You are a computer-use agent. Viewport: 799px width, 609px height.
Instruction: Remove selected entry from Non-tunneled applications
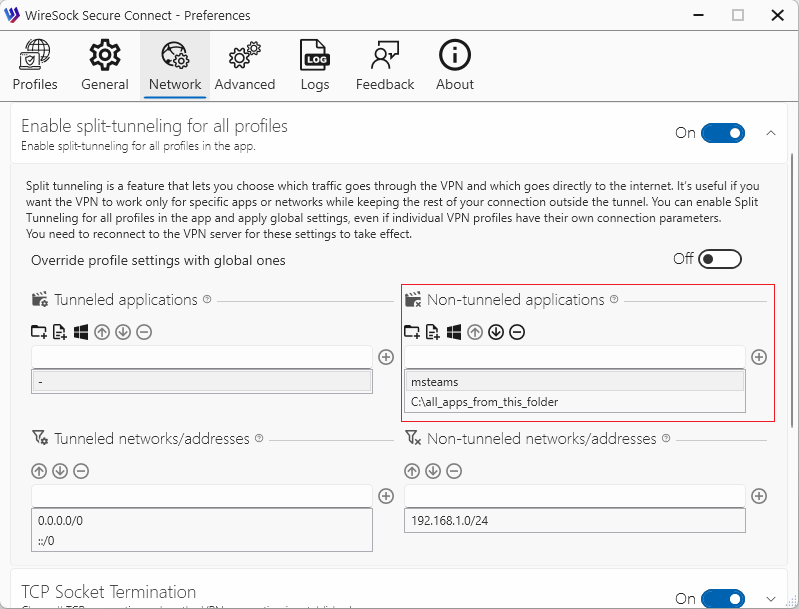517,332
